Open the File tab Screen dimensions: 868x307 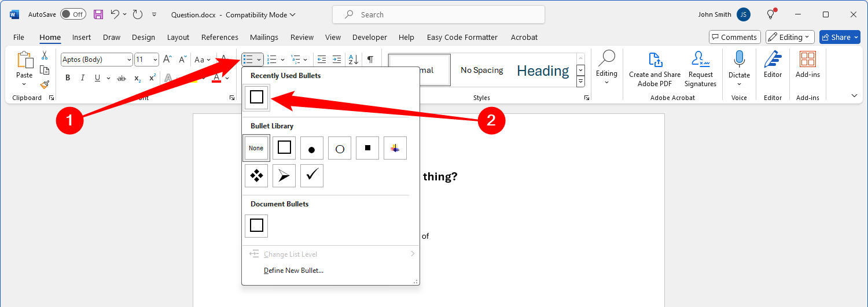click(19, 37)
